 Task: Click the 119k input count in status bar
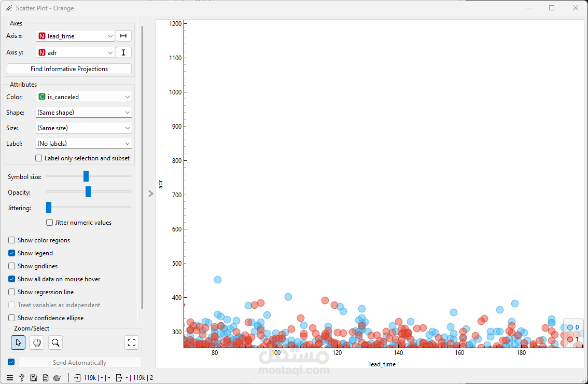[90, 378]
